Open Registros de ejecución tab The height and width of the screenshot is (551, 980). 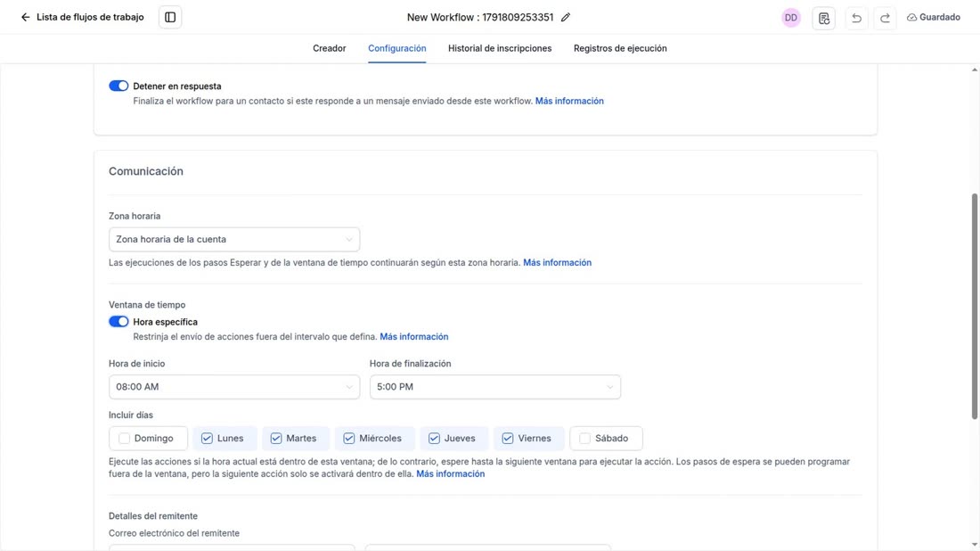coord(620,48)
